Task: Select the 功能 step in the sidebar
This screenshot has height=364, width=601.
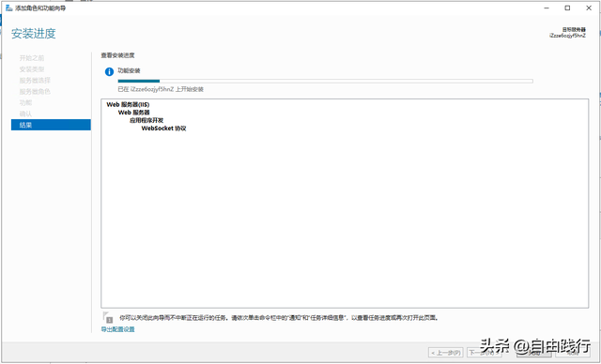Action: click(x=25, y=102)
